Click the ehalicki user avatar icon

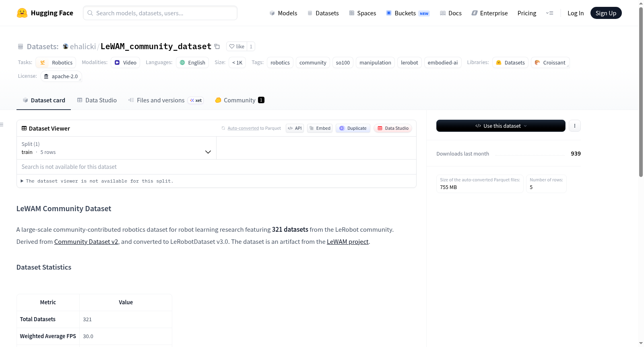[66, 46]
